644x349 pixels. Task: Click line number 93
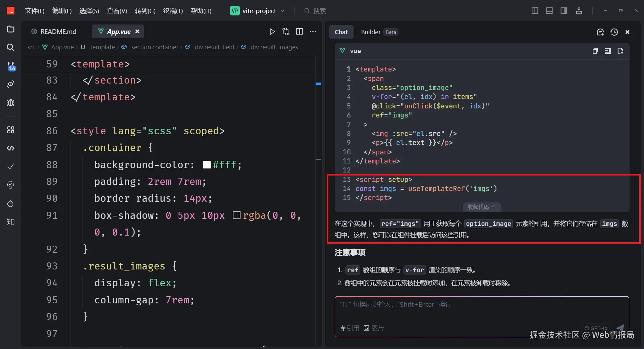click(x=52, y=266)
